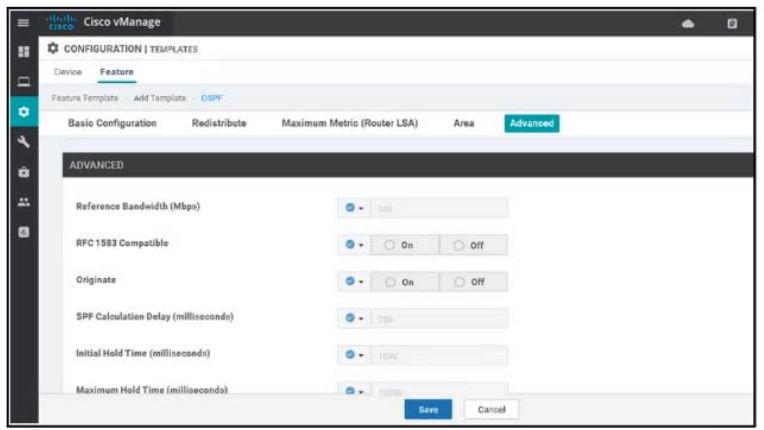Select the Advanced section tab
Viewport: 764px width, 430px height.
pos(532,123)
